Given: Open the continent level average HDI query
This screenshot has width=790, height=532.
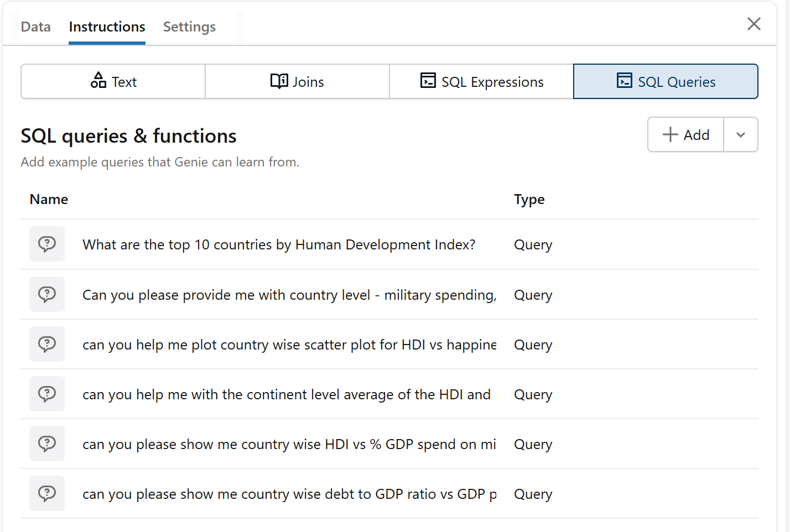Looking at the screenshot, I should 287,394.
